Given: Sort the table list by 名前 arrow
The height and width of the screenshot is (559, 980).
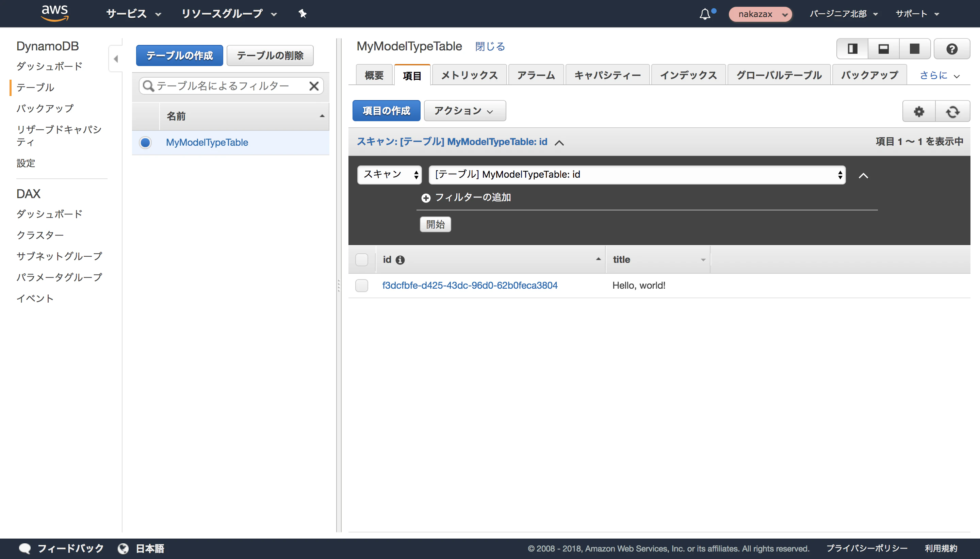Looking at the screenshot, I should click(x=322, y=116).
